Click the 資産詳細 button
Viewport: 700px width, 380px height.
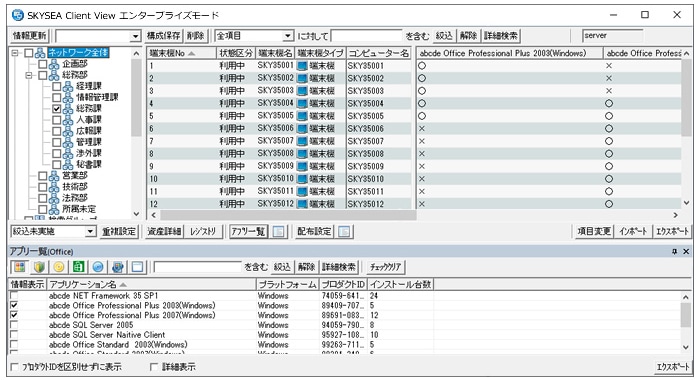164,231
